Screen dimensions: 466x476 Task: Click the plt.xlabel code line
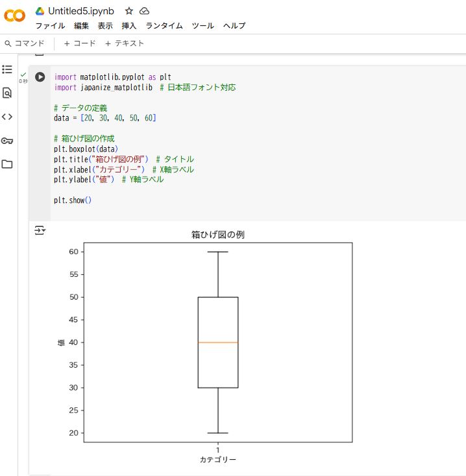(x=123, y=170)
